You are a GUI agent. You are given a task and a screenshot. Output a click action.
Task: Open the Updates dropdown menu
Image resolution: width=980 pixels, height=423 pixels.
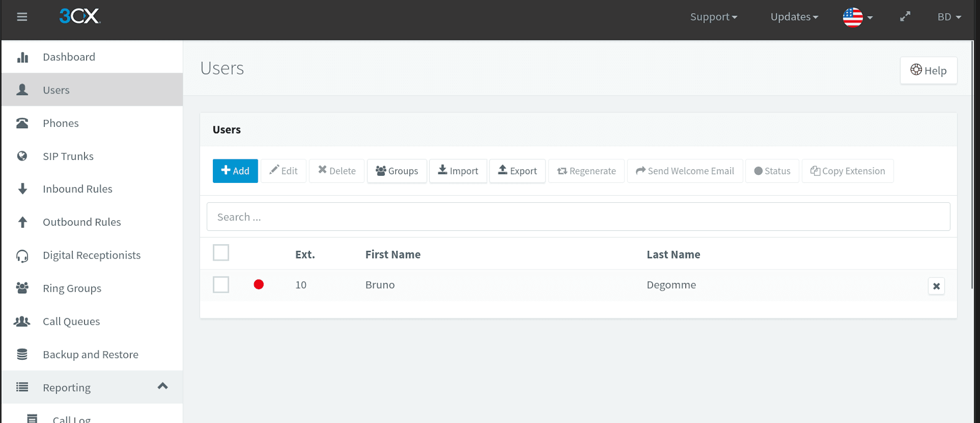coord(794,17)
